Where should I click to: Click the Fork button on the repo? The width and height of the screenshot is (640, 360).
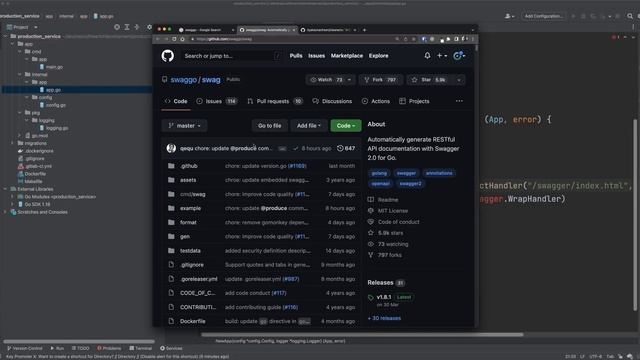pyautogui.click(x=380, y=80)
